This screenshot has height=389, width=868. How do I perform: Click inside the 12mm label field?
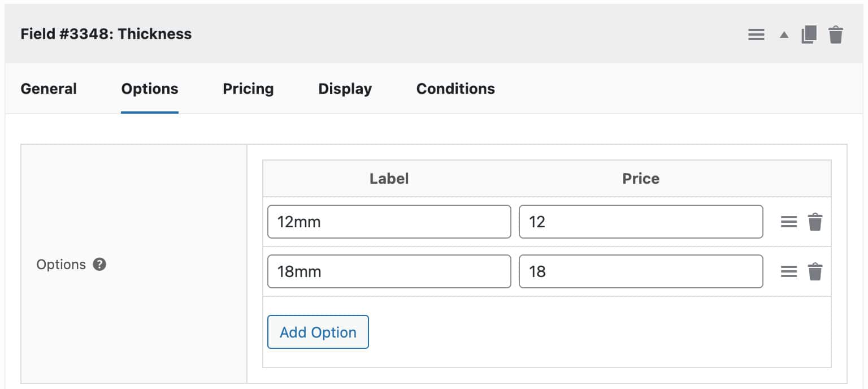(389, 222)
